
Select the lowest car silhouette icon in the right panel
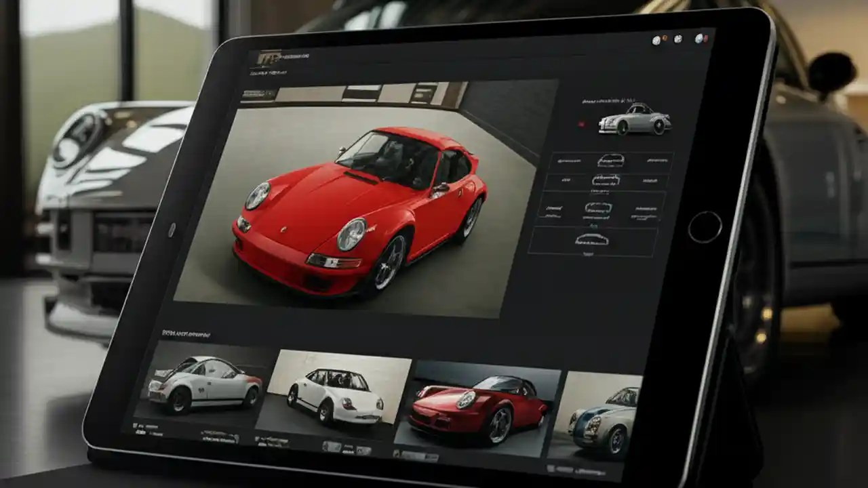pos(591,238)
